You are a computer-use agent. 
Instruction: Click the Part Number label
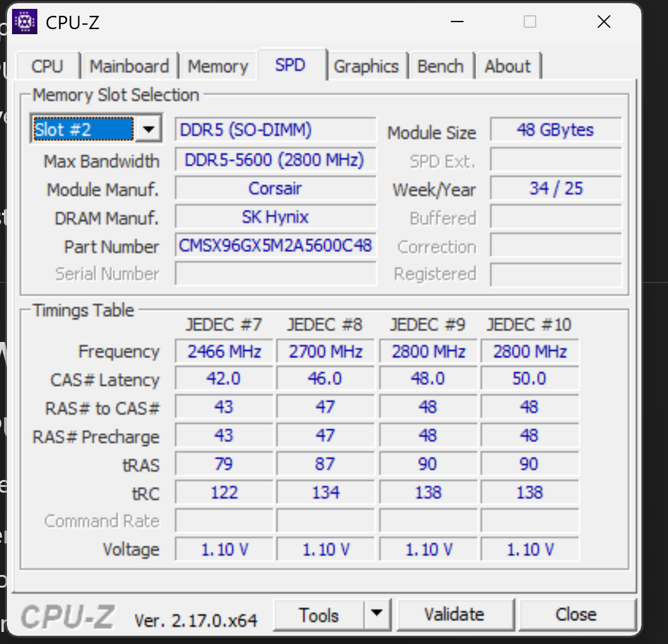[x=111, y=247]
